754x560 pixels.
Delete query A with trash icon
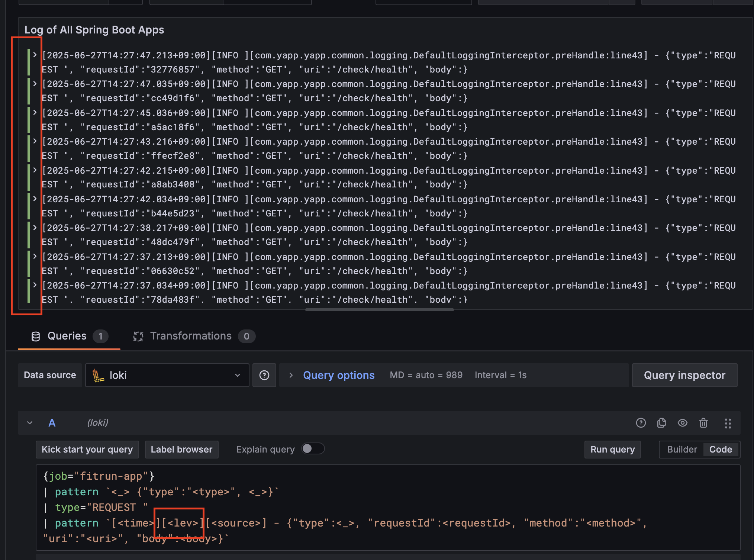tap(703, 423)
